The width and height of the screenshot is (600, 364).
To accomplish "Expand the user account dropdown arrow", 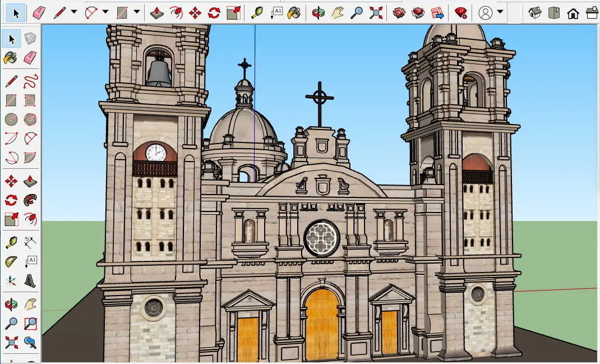I will (x=500, y=12).
